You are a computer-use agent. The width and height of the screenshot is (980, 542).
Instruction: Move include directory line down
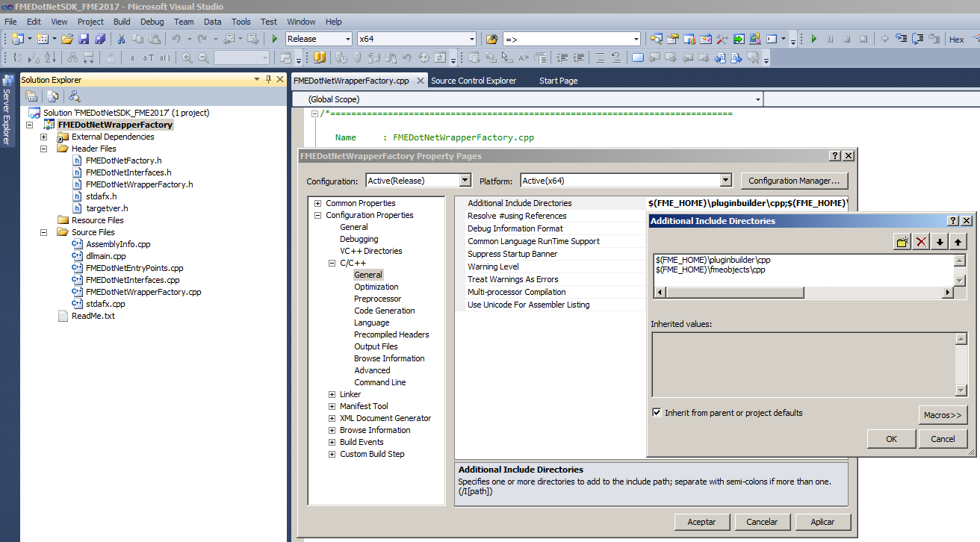pos(940,242)
